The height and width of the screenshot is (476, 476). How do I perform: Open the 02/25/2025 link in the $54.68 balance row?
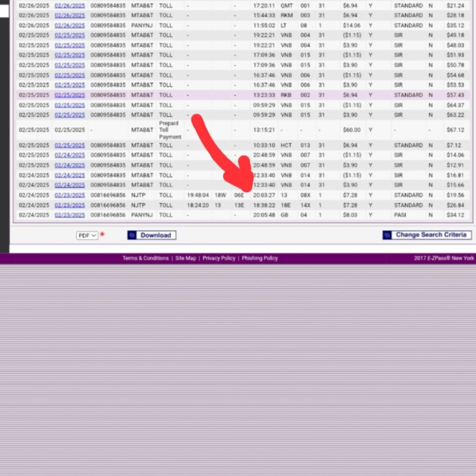70,75
